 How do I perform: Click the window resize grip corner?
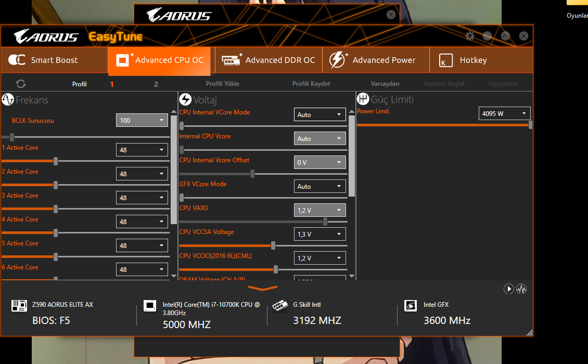point(530,332)
